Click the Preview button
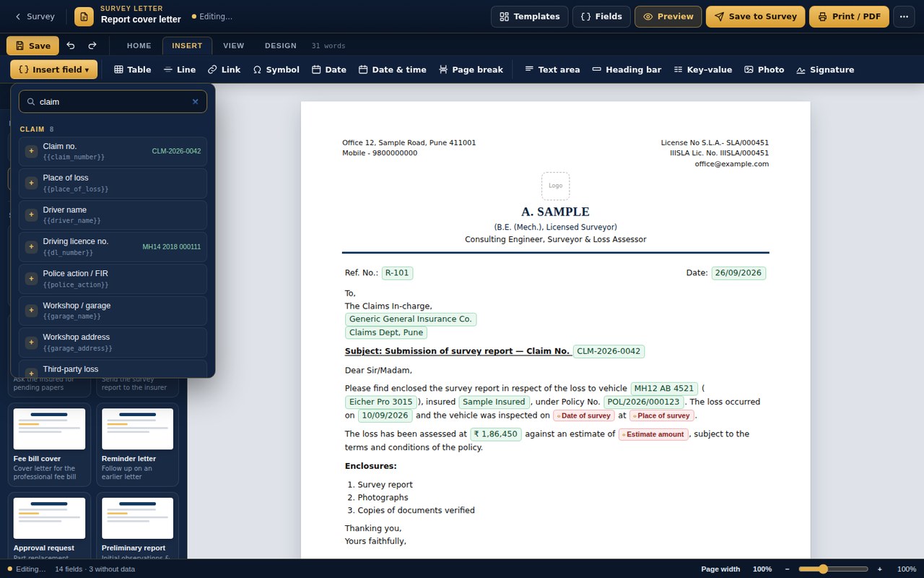The width and height of the screenshot is (924, 578). click(668, 17)
